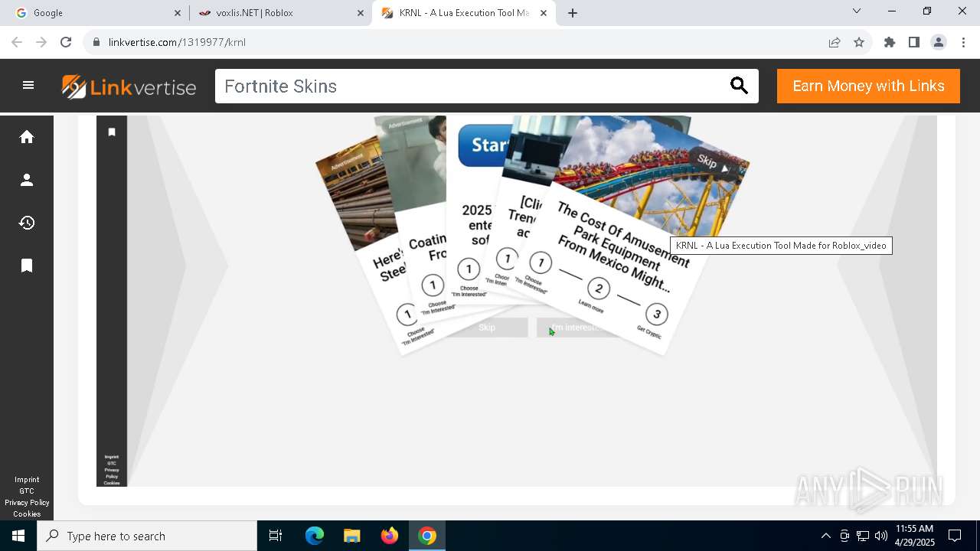View site information lock icon

[96, 42]
